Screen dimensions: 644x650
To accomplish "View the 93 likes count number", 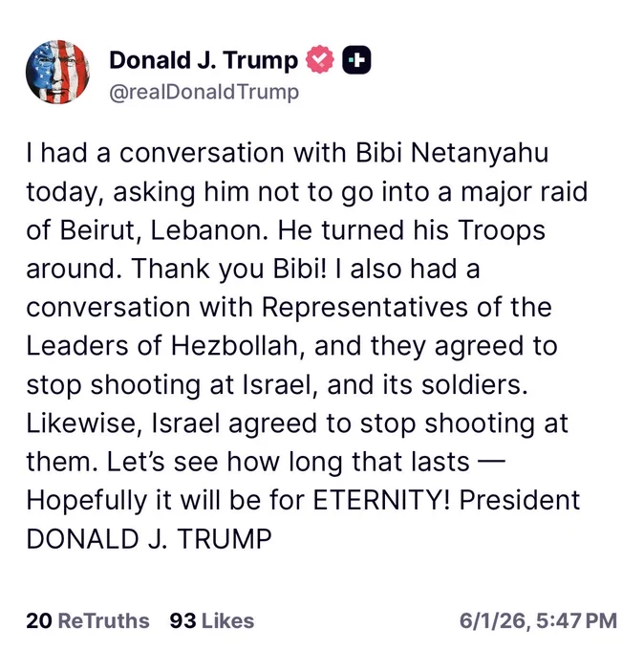I will [182, 621].
